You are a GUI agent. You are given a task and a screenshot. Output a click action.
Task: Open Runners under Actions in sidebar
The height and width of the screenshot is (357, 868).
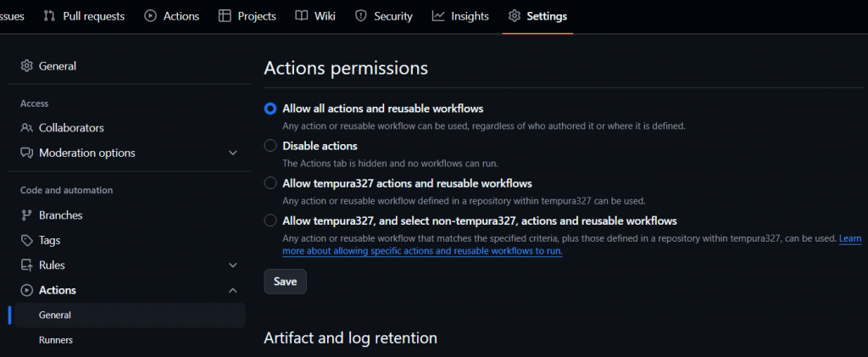[x=56, y=340]
